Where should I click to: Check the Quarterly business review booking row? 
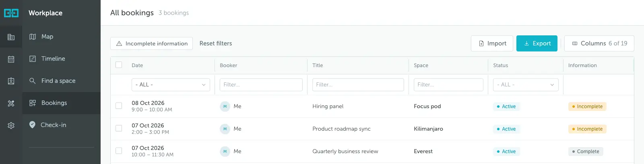tap(119, 151)
